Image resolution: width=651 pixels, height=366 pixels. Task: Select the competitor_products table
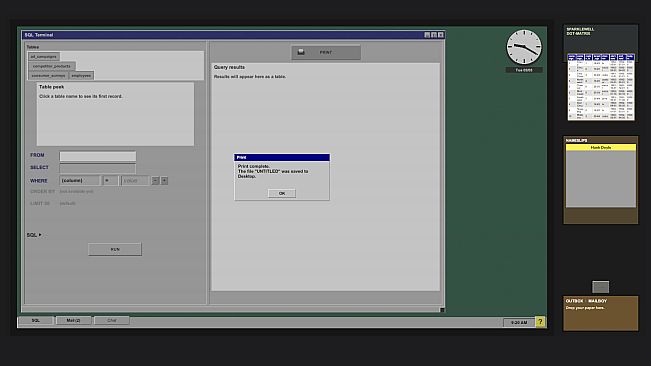(51, 66)
